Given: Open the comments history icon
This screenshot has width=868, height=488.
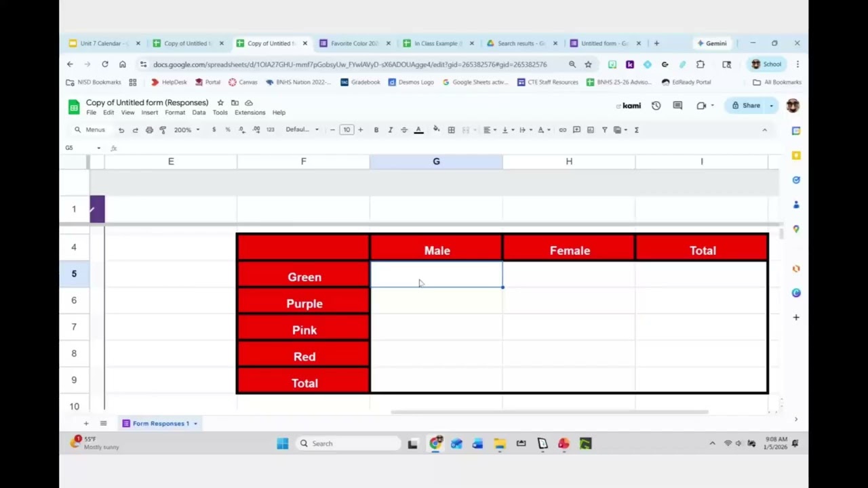Looking at the screenshot, I should pos(677,106).
